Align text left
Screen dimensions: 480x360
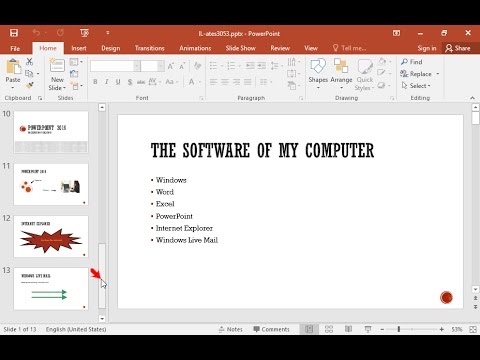click(214, 82)
